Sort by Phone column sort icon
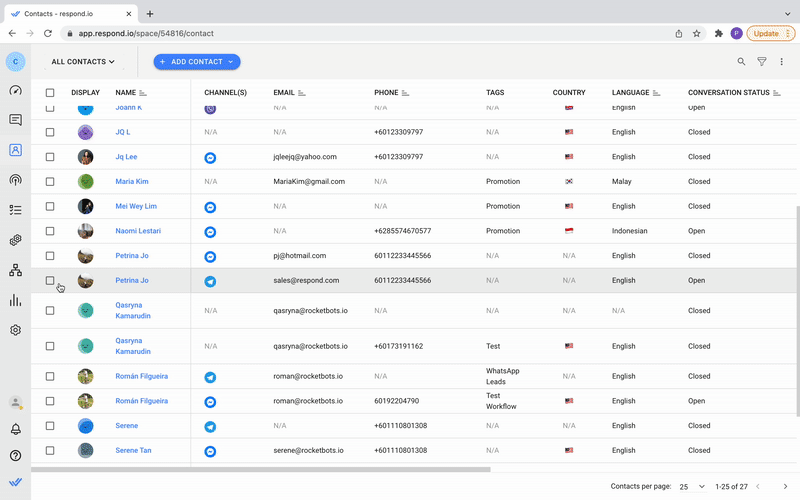 [x=405, y=93]
